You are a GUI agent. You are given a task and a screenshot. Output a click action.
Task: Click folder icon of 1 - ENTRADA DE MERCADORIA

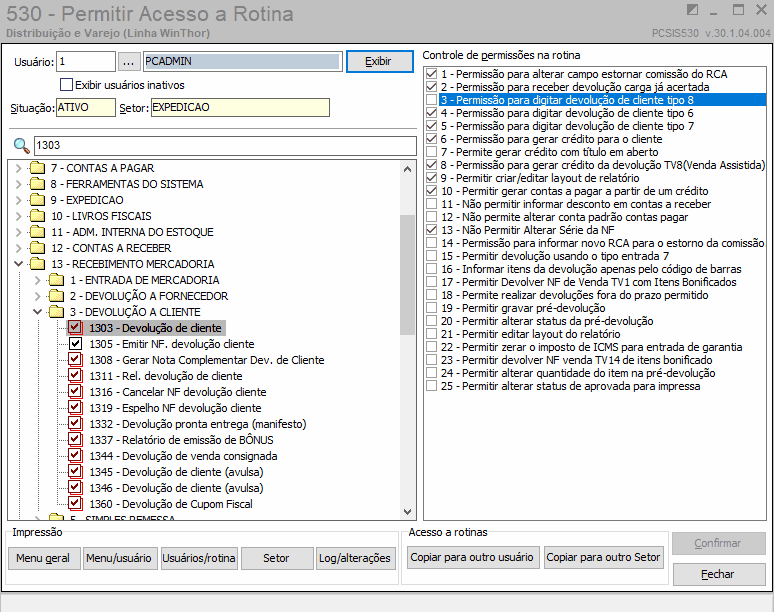click(x=56, y=280)
